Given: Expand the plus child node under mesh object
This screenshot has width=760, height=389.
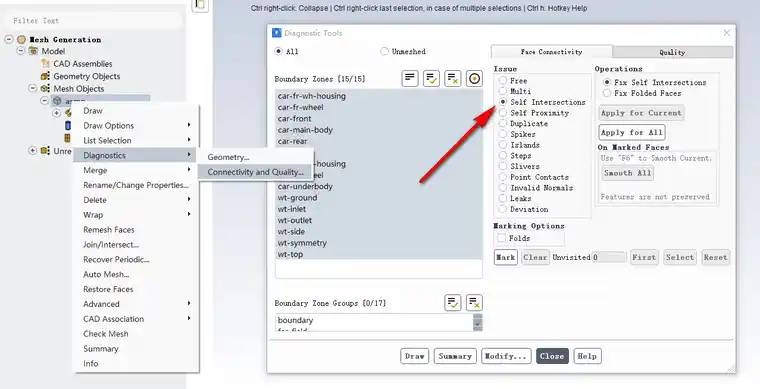Looking at the screenshot, I should point(57,113).
